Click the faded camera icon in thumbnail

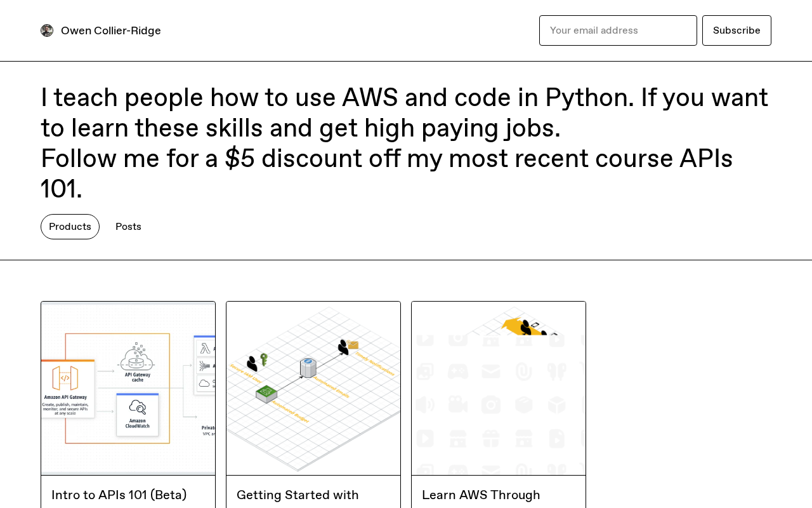click(491, 404)
